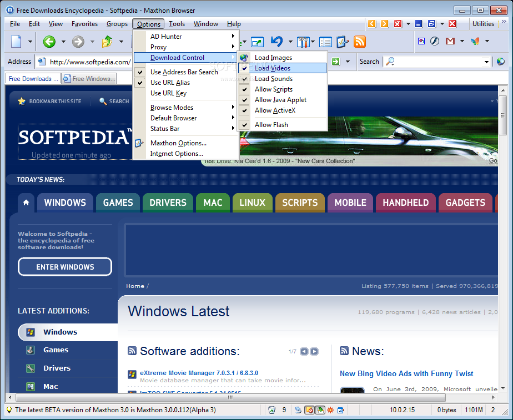Toggle the Load Sounds option
Screen dimensions: 513x420
click(283, 79)
